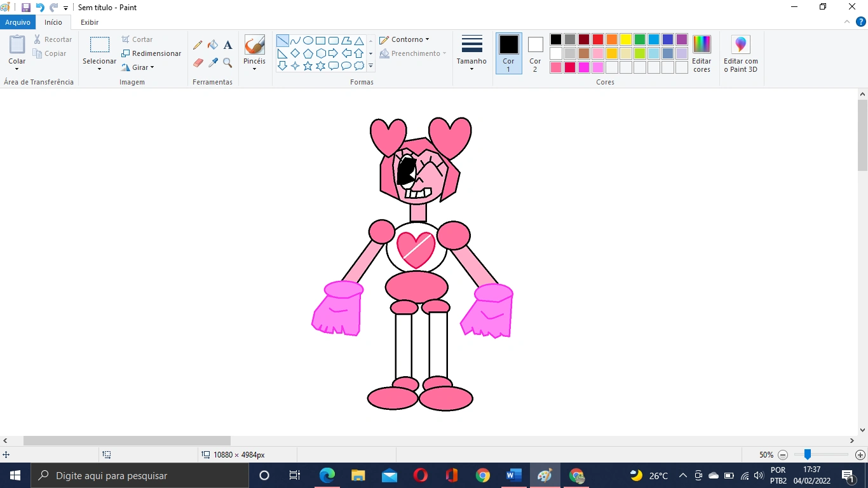Insert a Text box with the A tool
The image size is (868, 488).
click(x=227, y=44)
